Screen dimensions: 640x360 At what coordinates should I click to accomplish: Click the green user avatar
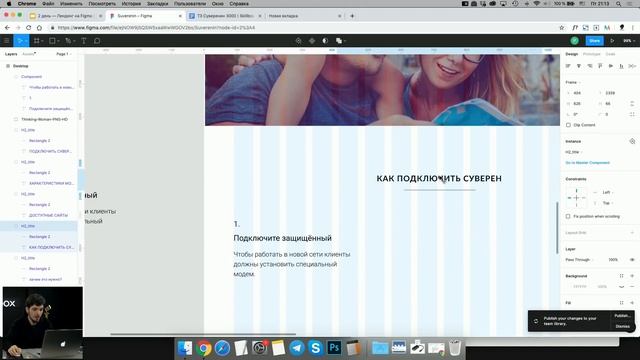click(x=575, y=41)
